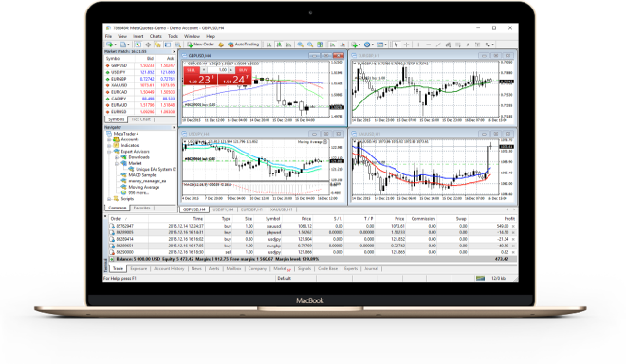Collapse Expert Advisors tree node
The image size is (626, 364).
click(109, 152)
